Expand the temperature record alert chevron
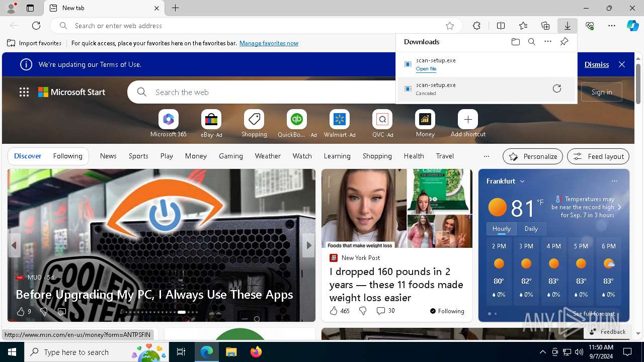This screenshot has height=362, width=644. click(x=619, y=207)
